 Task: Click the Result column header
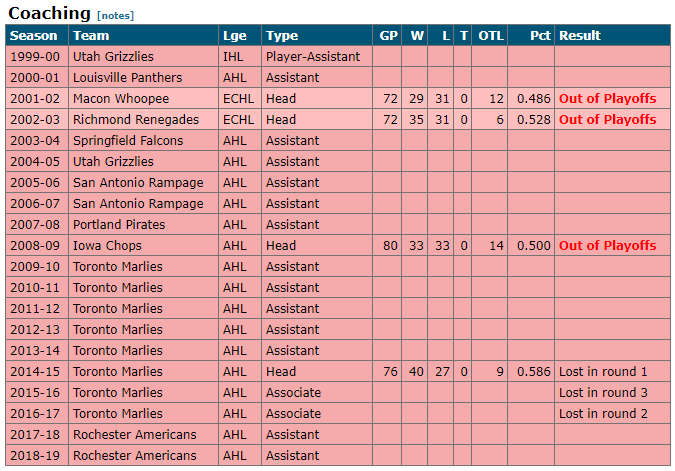click(579, 35)
